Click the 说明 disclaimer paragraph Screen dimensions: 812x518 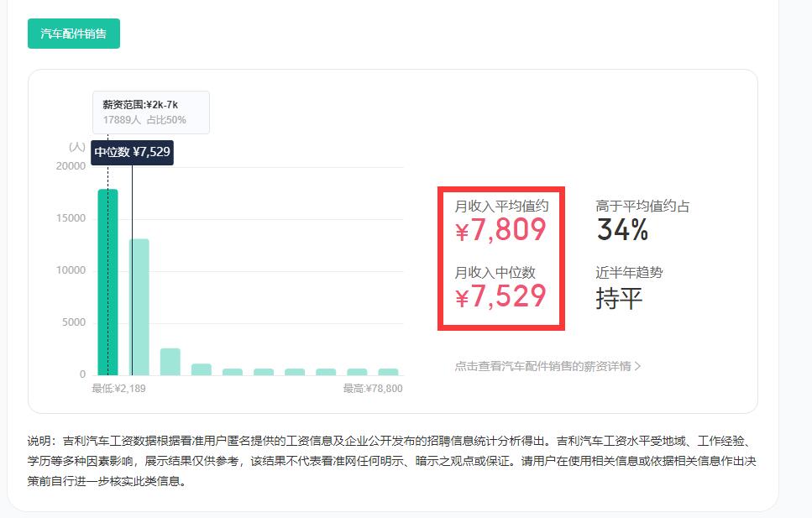click(x=392, y=461)
